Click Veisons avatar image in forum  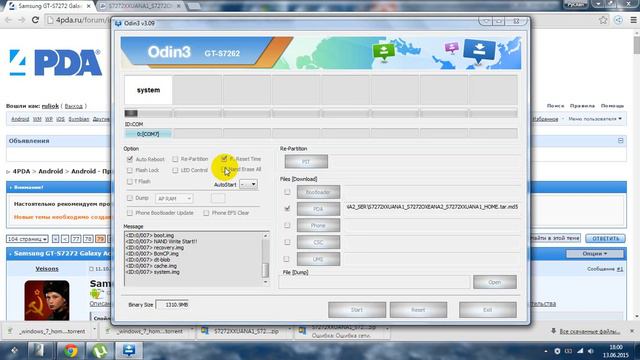pos(47,300)
